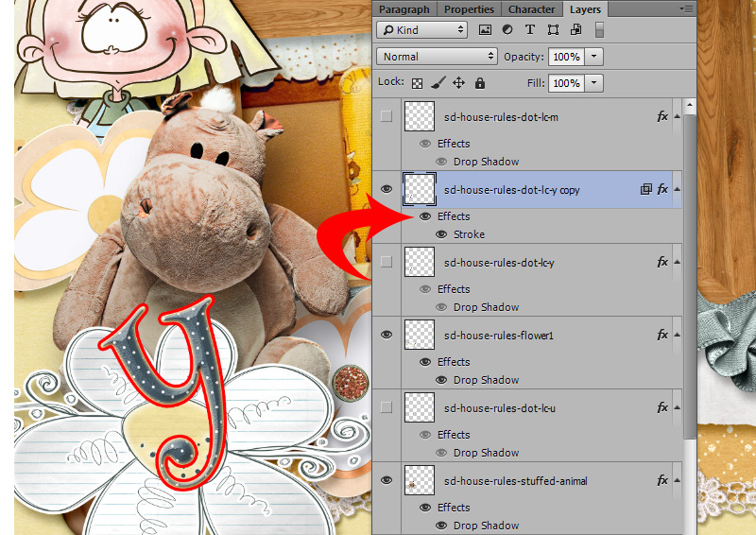Click the pixel layer filter icon
The image size is (756, 535).
(486, 30)
